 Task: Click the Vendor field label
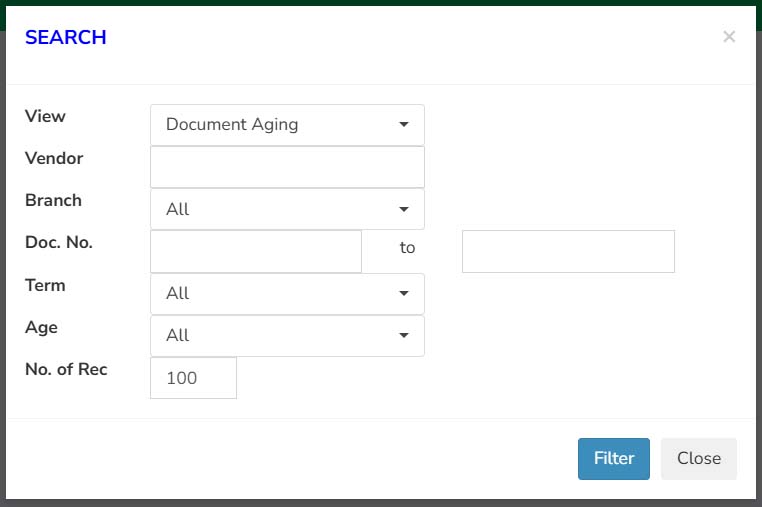click(x=54, y=158)
